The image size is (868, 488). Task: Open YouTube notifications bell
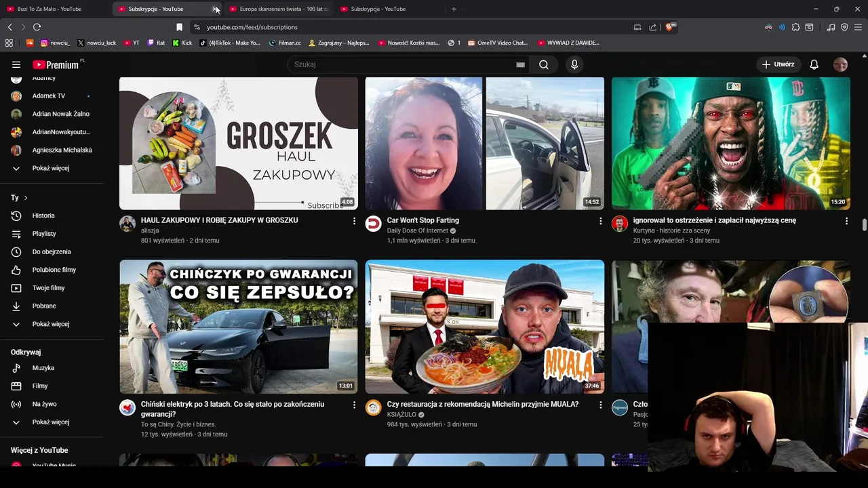[814, 64]
